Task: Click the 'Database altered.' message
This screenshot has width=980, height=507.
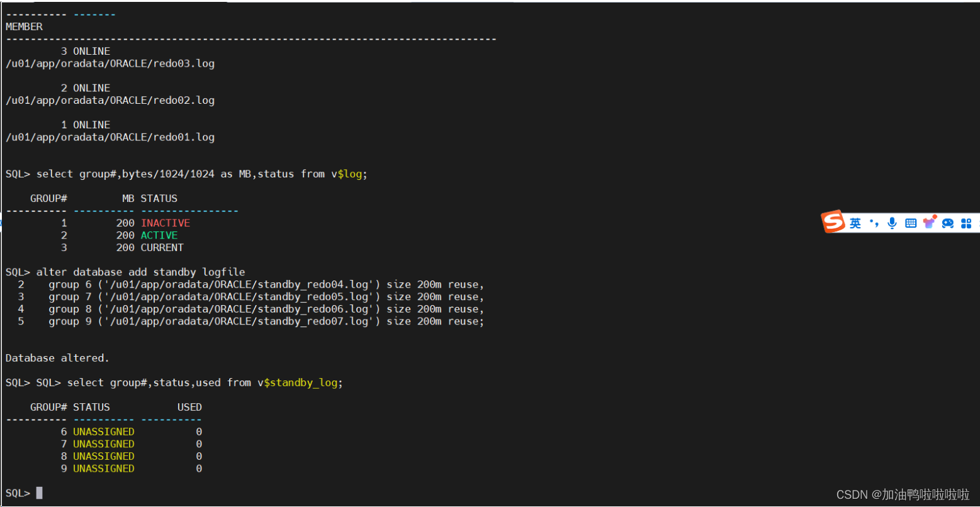Action: coord(57,358)
